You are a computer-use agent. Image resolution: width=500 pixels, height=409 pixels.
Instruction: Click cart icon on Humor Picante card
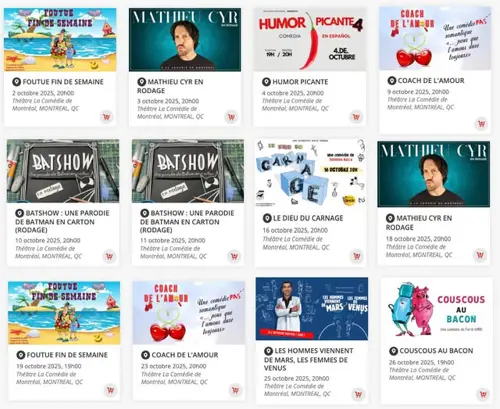pos(356,117)
